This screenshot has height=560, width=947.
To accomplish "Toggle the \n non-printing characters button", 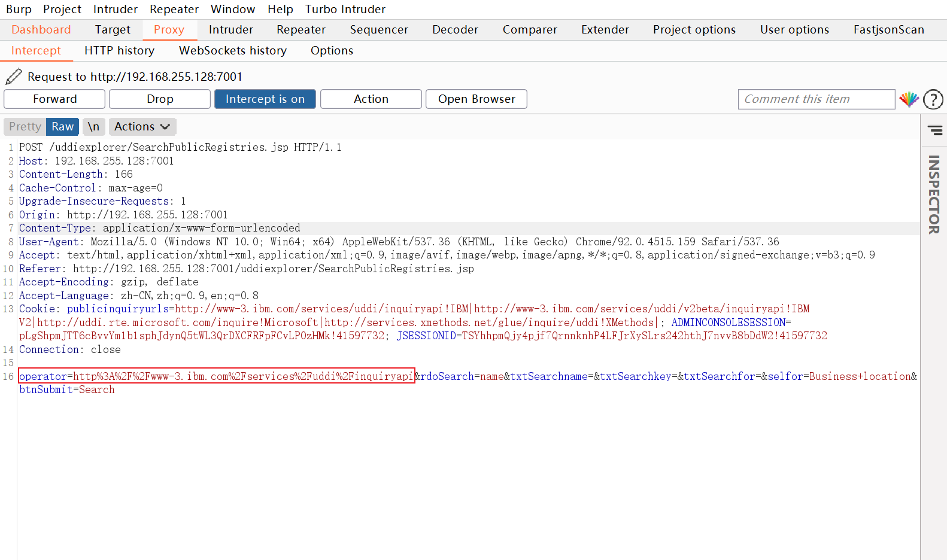I will click(x=93, y=127).
